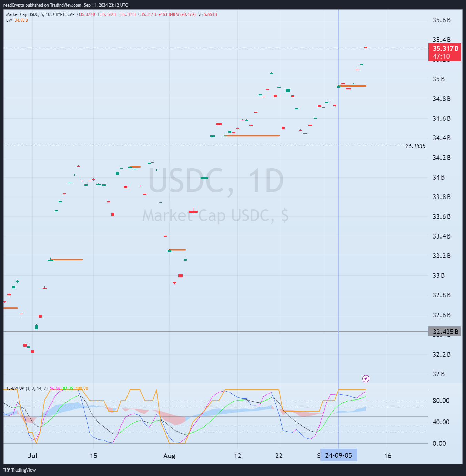Click the latest red candle near 35.317B
The width and height of the screenshot is (466, 476).
[x=366, y=48]
